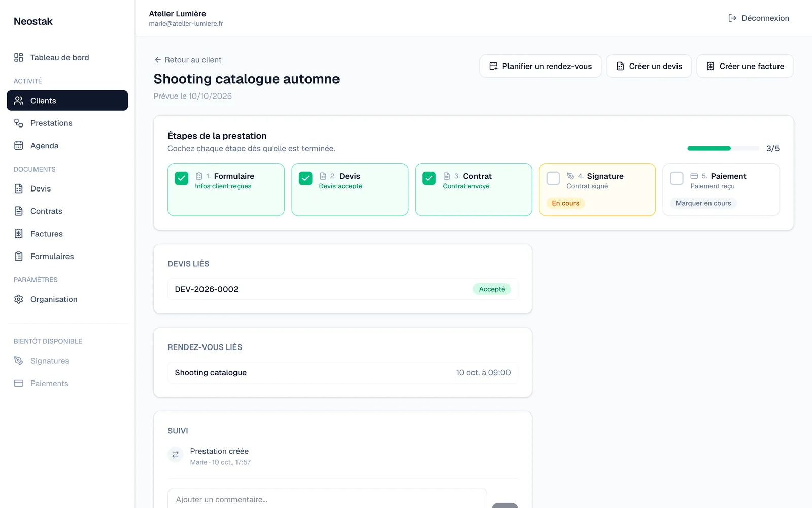Click the 3/5 progress bar
Viewport: 812px width, 508px height.
(x=723, y=148)
